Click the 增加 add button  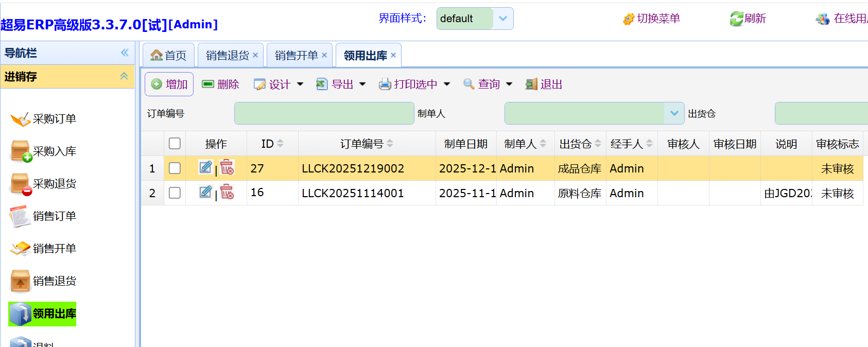pos(169,84)
